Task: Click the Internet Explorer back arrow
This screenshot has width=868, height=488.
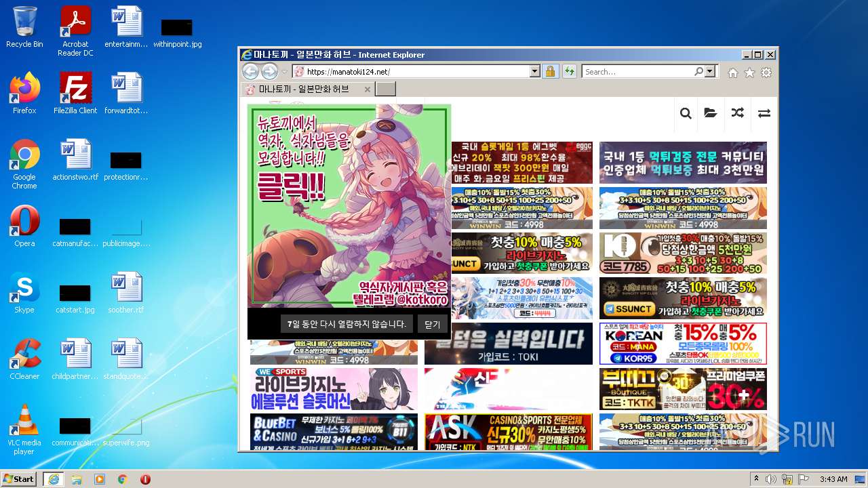Action: click(x=250, y=71)
